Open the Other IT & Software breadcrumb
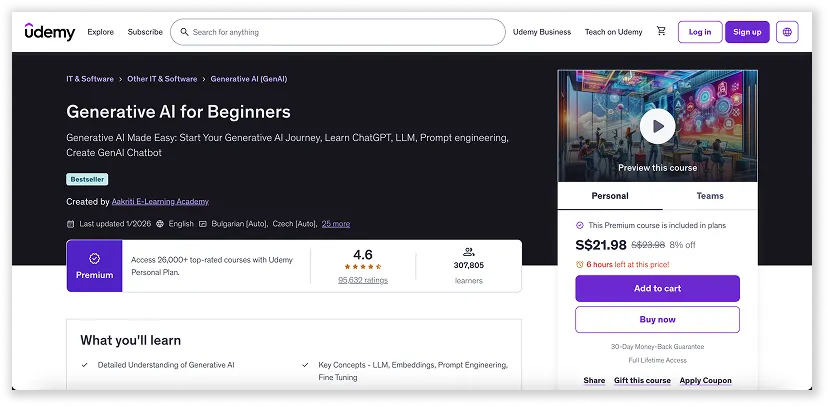Screen dimensions: 828x406 [162, 79]
